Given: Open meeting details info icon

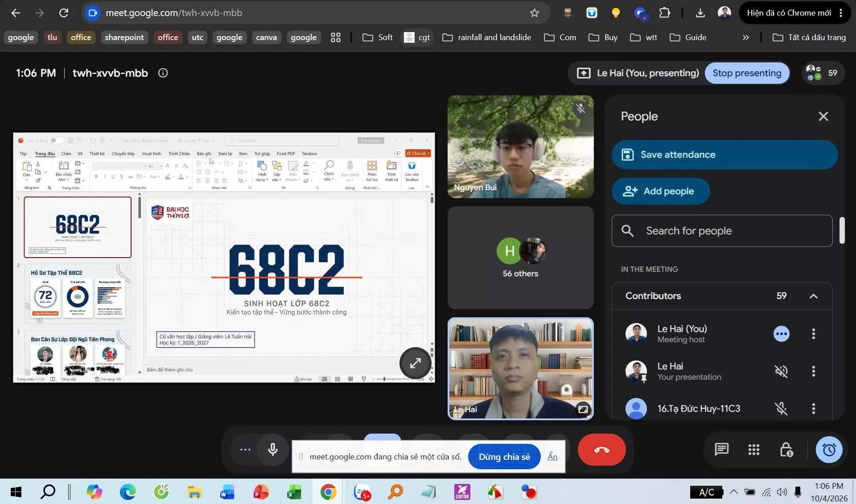Looking at the screenshot, I should click(163, 73).
